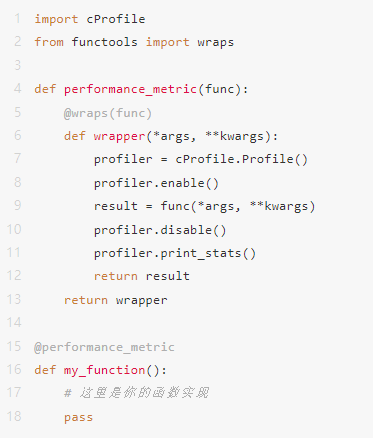Screen dimensions: 373x438
Task: Click 'func(*args, **kwargs)' call on line 9
Action: [238, 206]
